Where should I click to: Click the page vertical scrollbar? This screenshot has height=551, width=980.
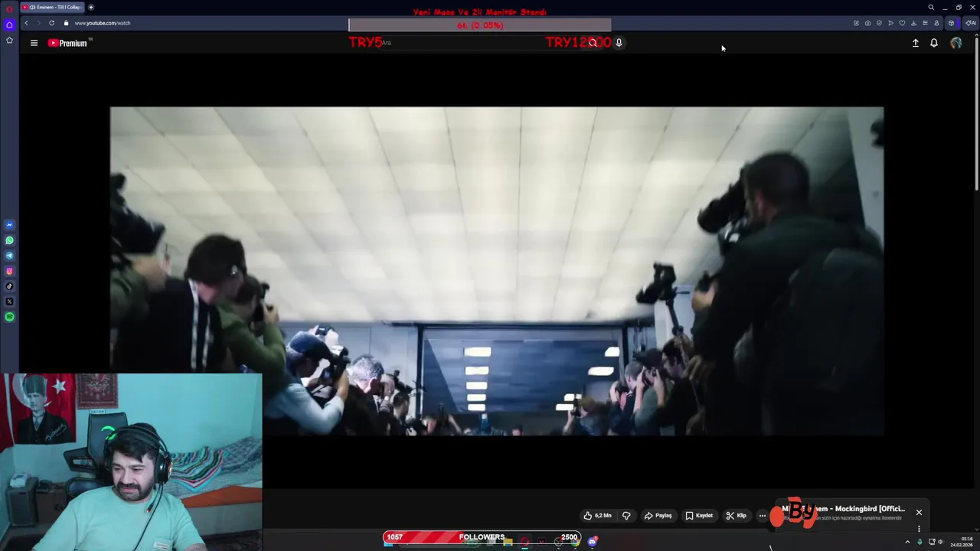pos(976,115)
